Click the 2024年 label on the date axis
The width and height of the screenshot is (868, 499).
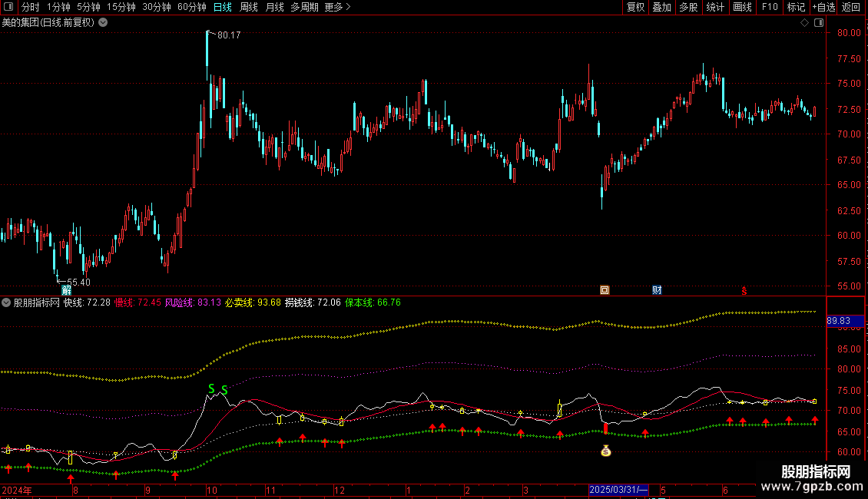pos(17,490)
